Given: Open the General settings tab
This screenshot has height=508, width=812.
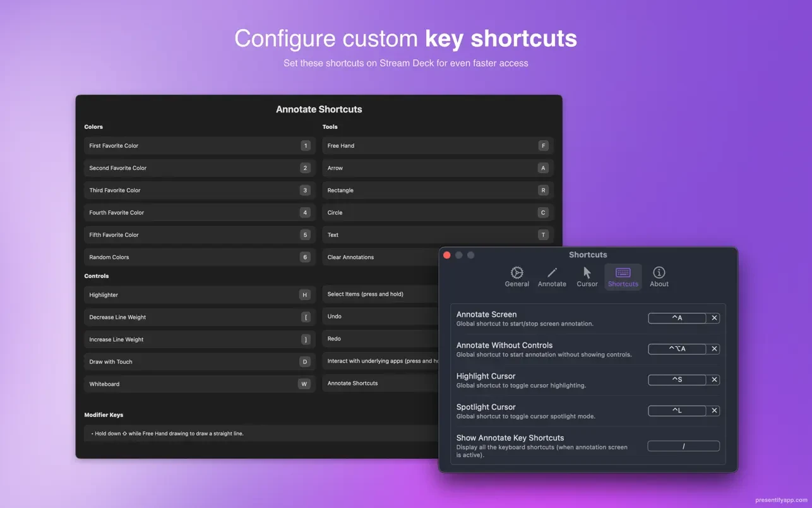Looking at the screenshot, I should (x=516, y=277).
